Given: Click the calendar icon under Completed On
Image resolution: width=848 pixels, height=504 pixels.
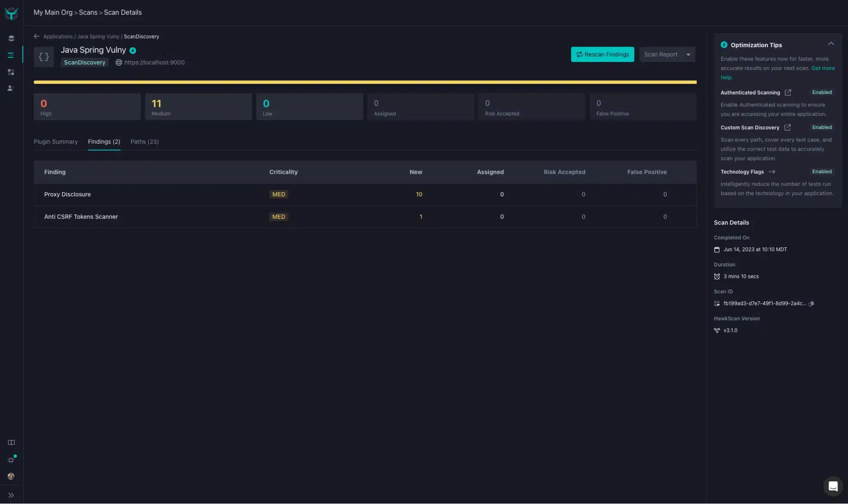Looking at the screenshot, I should coord(717,249).
